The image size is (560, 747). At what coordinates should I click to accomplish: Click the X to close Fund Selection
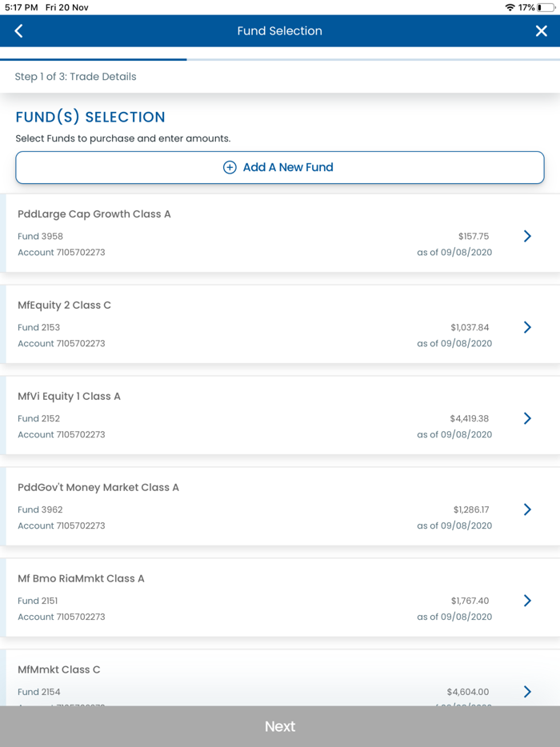[542, 30]
